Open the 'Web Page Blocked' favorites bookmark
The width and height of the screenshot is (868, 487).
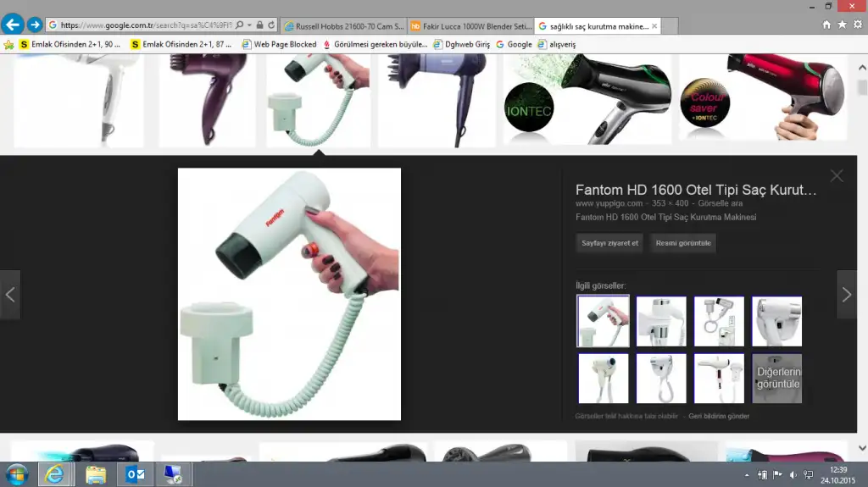(279, 44)
